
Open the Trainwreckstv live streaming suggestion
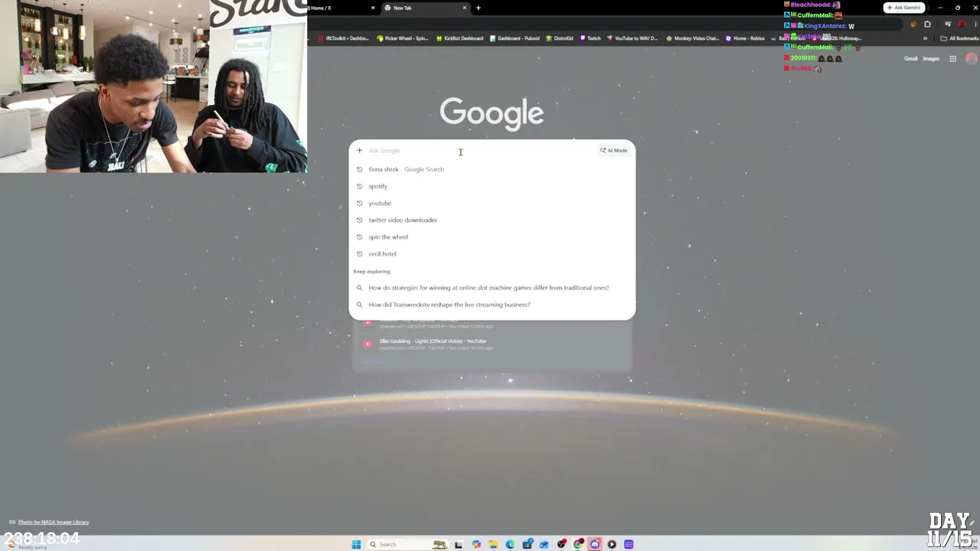click(492, 305)
